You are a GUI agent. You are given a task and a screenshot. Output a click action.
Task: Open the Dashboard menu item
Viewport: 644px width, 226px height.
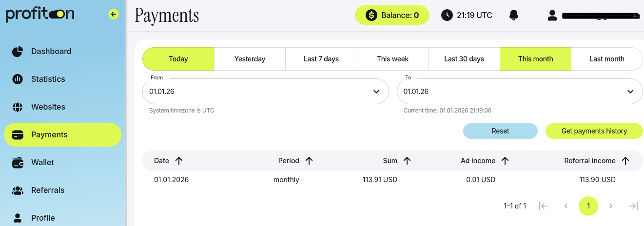point(51,51)
